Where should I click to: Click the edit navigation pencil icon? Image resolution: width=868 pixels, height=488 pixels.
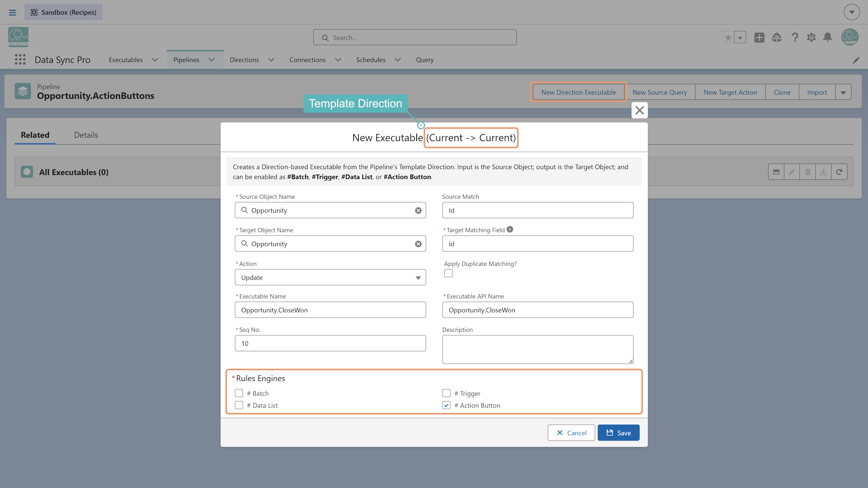coord(856,60)
